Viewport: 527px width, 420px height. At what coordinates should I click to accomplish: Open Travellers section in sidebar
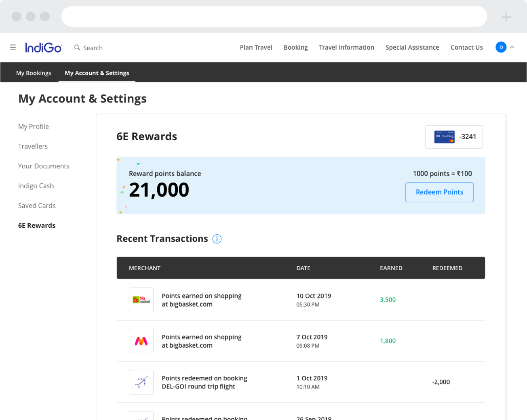pyautogui.click(x=33, y=146)
